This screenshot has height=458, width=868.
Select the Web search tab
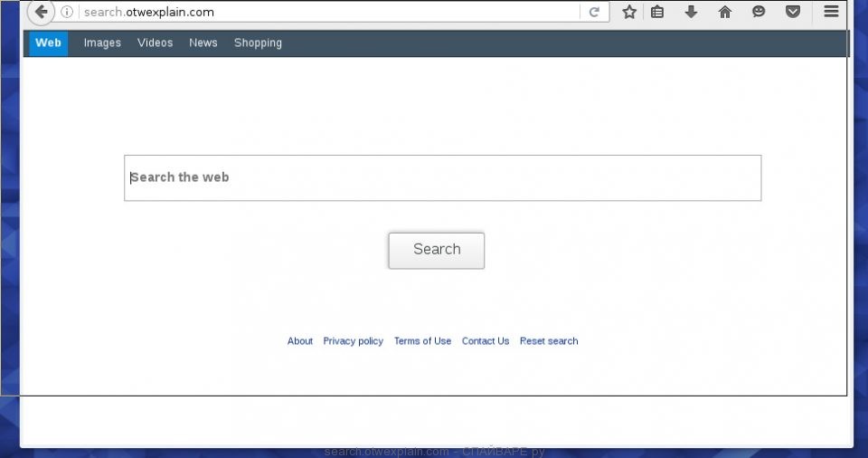tap(48, 43)
